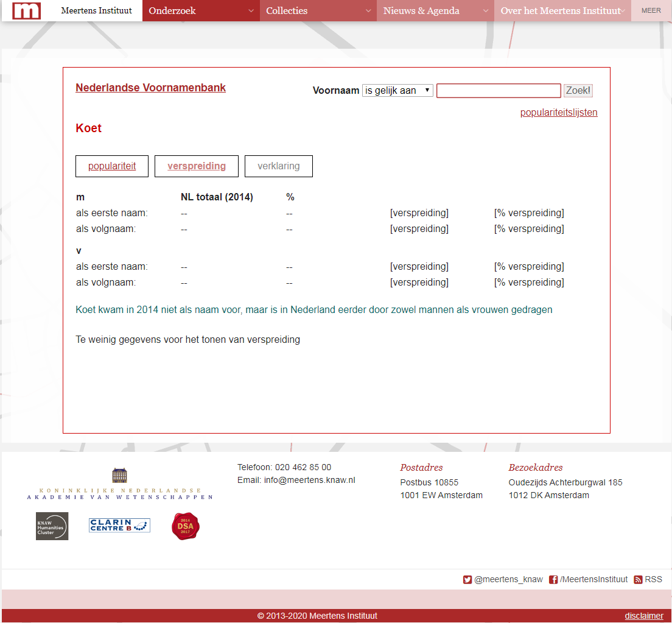Click the red DSA seal badge
Image resolution: width=672 pixels, height=623 pixels.
tap(186, 526)
